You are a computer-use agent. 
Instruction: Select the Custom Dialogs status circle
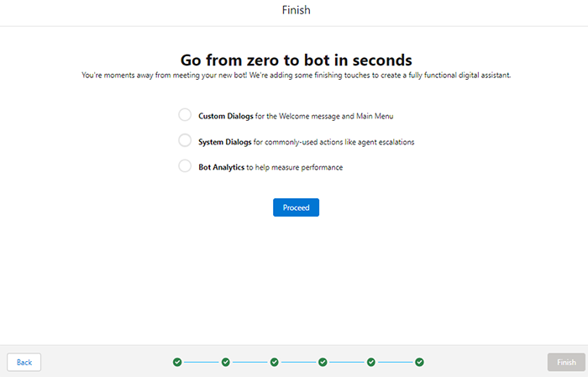185,115
